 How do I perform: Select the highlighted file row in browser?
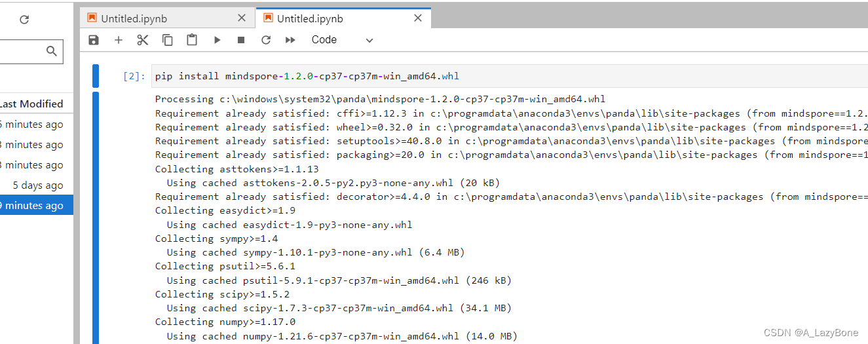37,206
